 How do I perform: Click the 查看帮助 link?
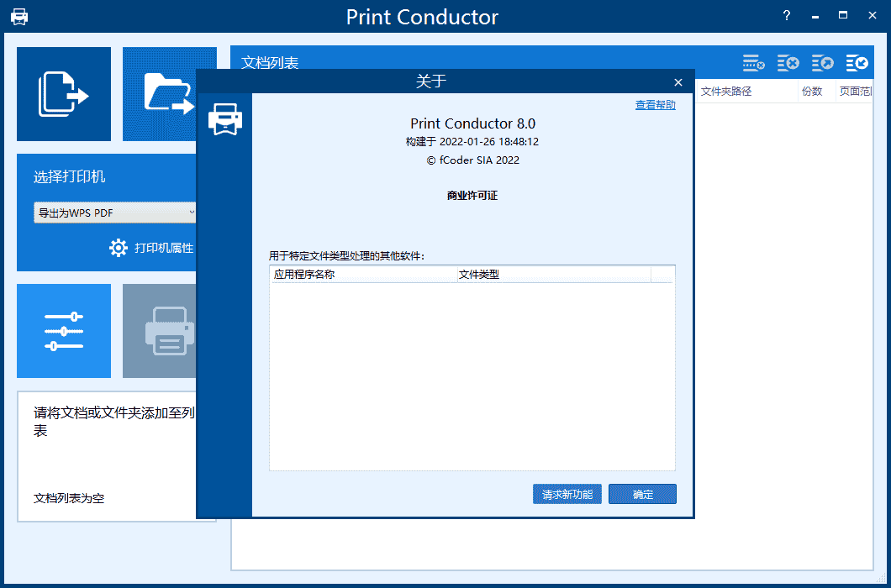click(655, 105)
